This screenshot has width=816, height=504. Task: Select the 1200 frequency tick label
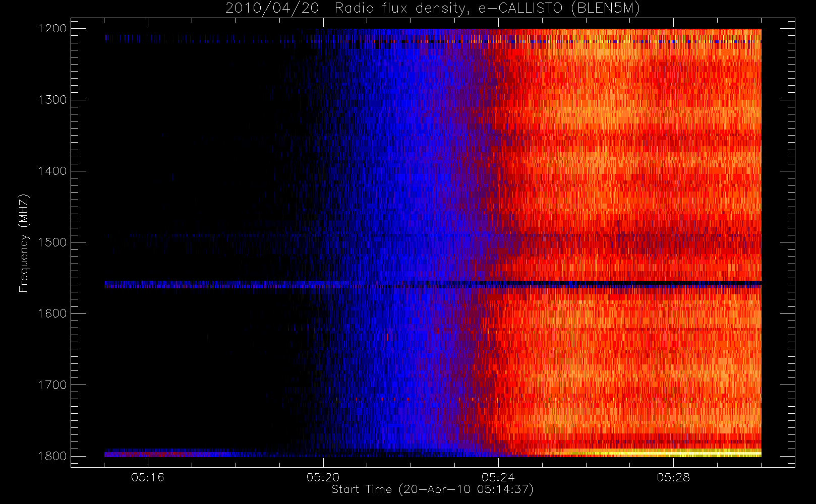point(52,29)
